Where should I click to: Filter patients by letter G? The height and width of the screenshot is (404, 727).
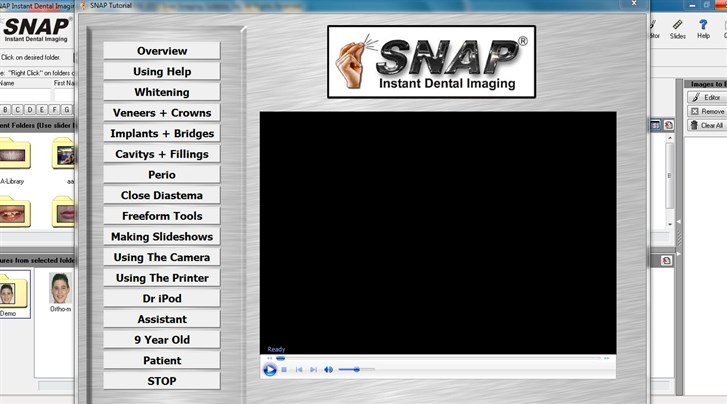(x=67, y=109)
